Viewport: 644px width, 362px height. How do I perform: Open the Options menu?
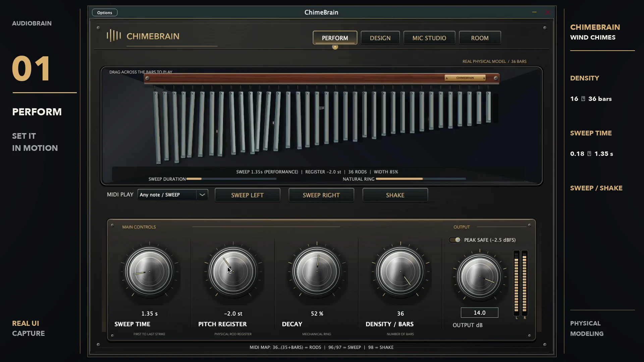pos(105,13)
